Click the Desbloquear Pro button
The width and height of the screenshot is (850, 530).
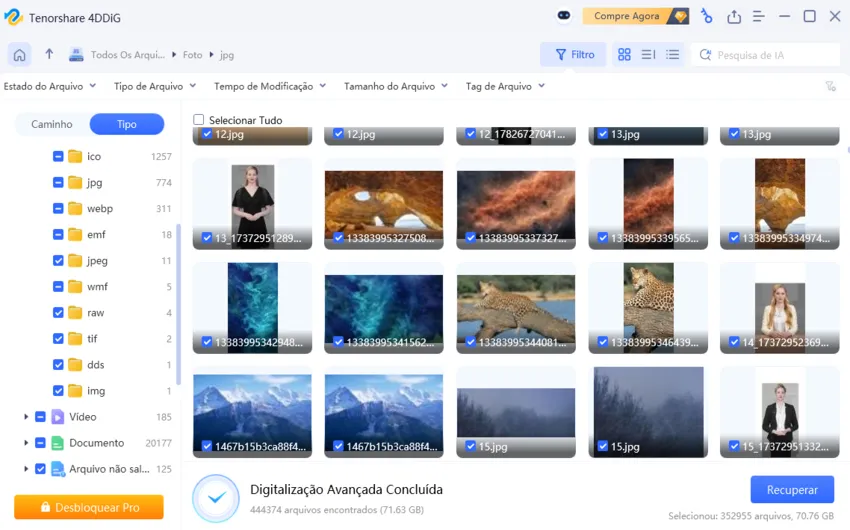89,508
